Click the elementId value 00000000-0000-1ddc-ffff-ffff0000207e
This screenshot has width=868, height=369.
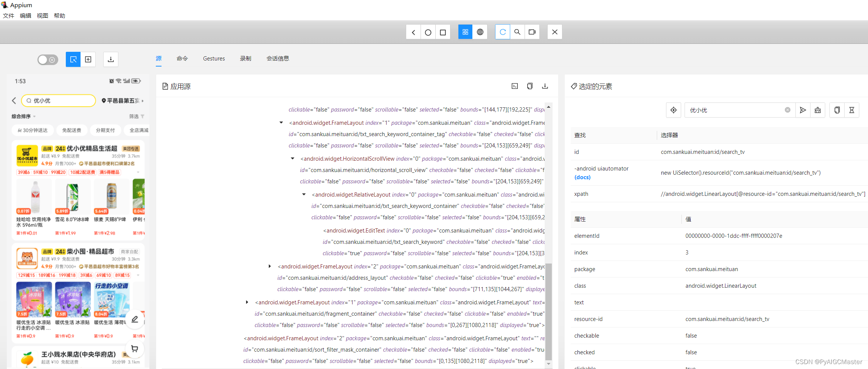734,236
